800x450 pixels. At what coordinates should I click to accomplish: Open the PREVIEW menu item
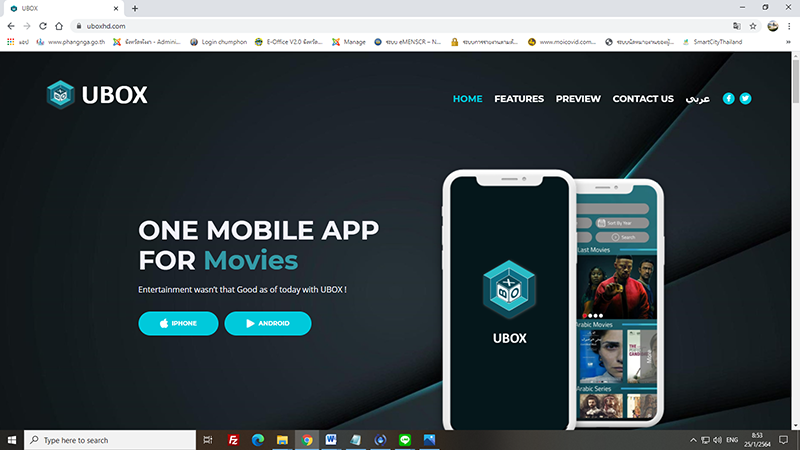click(578, 99)
